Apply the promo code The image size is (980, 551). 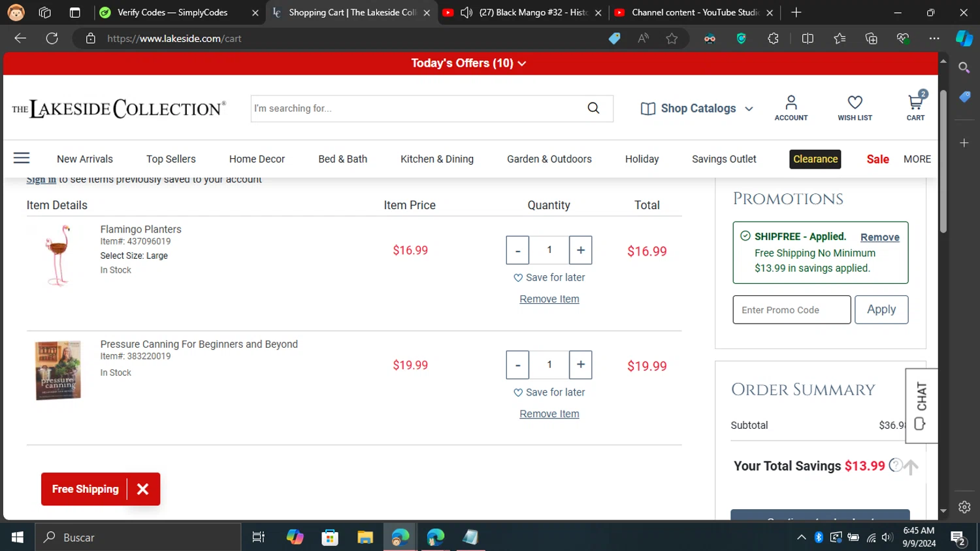pos(881,309)
